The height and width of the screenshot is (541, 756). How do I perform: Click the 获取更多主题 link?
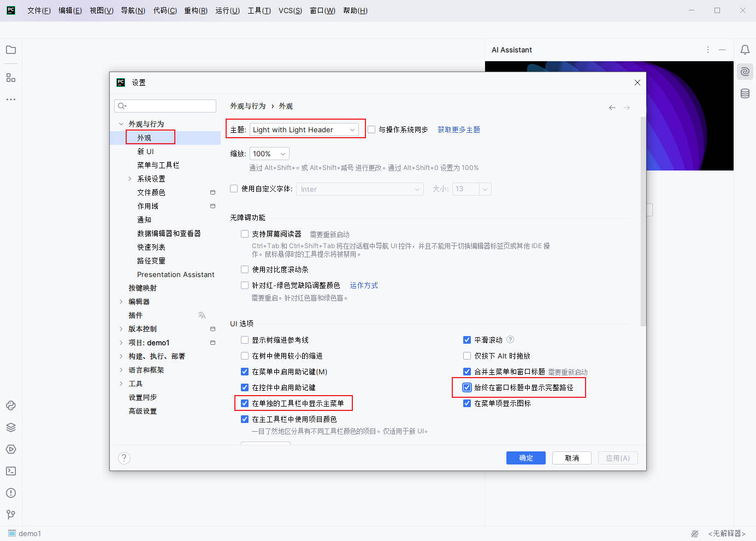459,130
